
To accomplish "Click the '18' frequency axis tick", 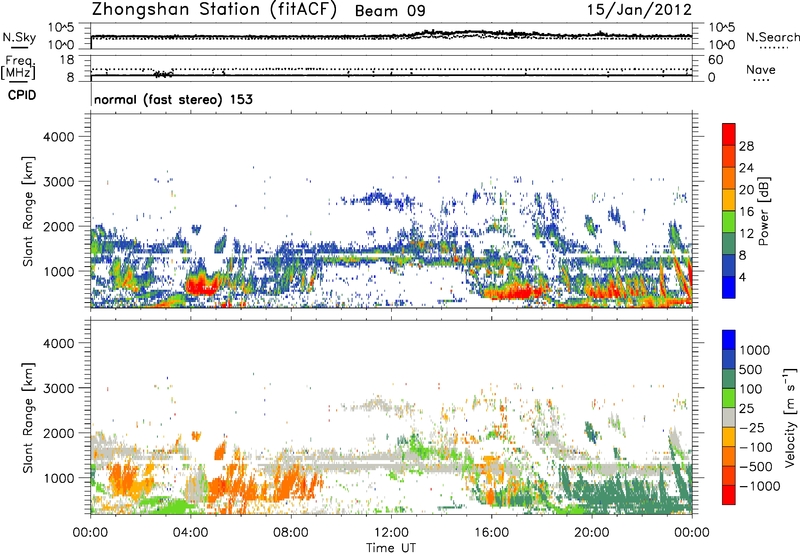I will click(67, 60).
